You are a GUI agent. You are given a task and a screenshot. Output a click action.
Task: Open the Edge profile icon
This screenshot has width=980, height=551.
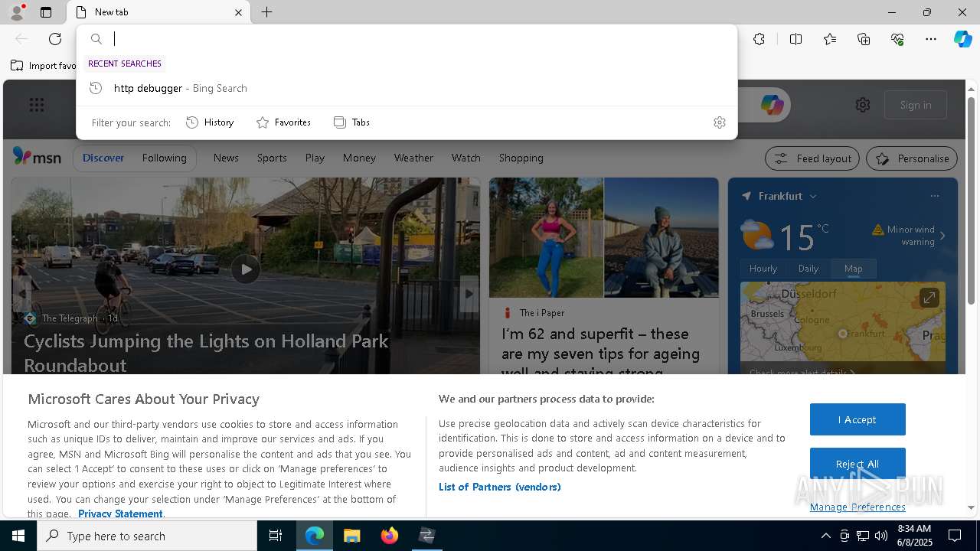click(x=16, y=12)
